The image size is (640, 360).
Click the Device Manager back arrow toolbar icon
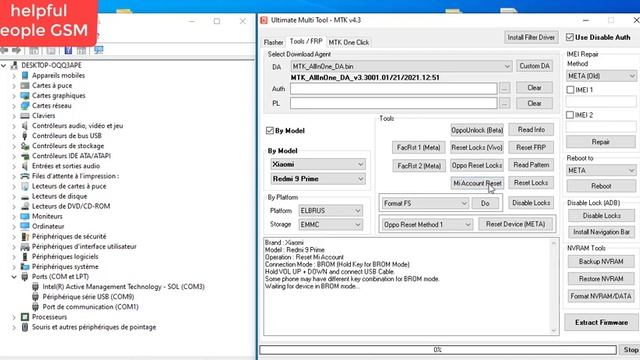coord(4,50)
